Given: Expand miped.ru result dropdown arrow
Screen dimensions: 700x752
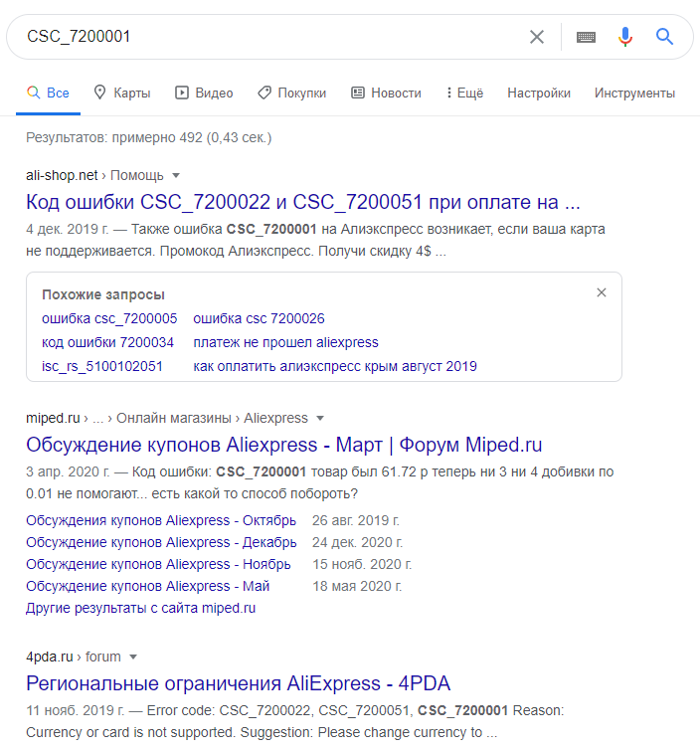Looking at the screenshot, I should (x=320, y=418).
